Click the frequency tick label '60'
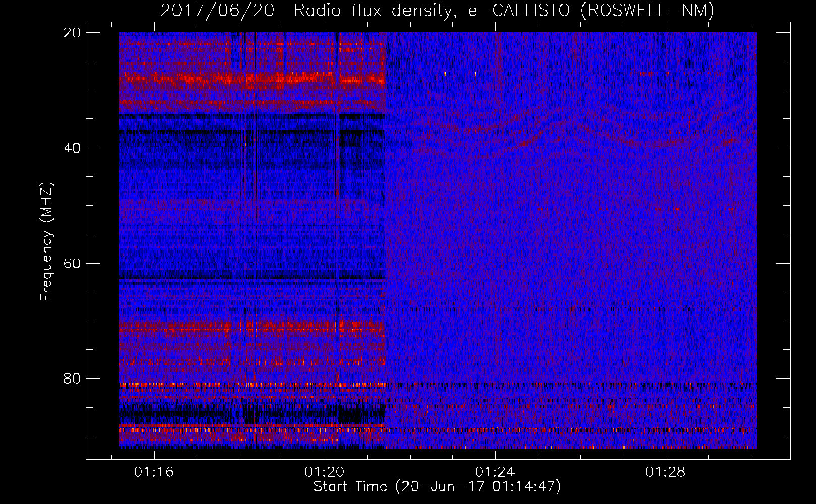 click(x=72, y=264)
